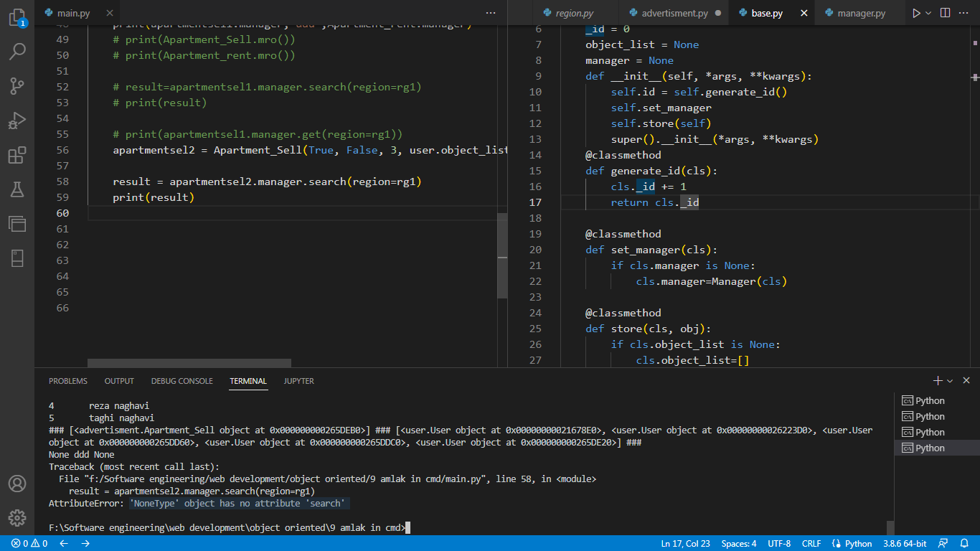The image size is (980, 551).
Task: Click unsaved dot on advertisment.py tab
Action: tap(718, 13)
